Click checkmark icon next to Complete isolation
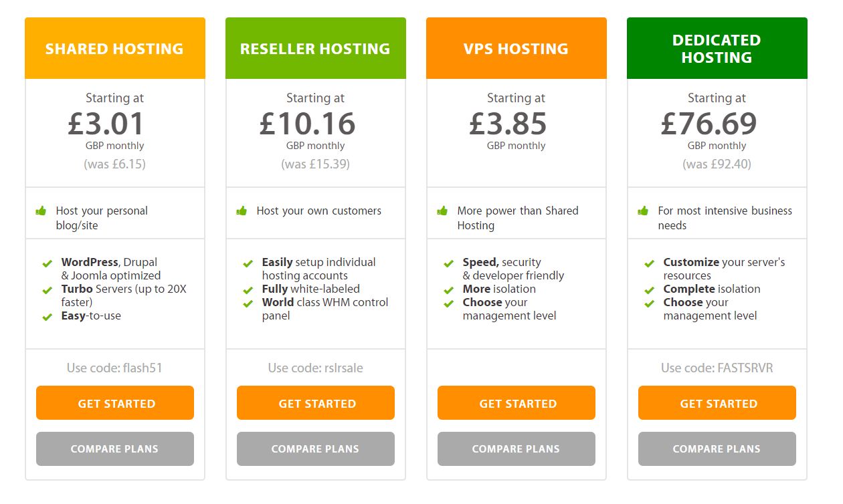 click(649, 290)
